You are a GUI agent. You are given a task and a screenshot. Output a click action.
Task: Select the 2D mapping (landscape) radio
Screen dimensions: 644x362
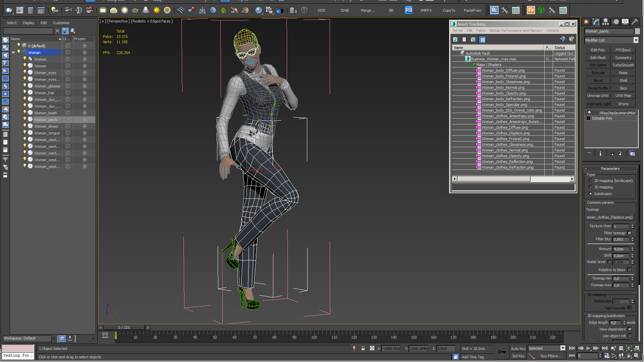point(590,181)
